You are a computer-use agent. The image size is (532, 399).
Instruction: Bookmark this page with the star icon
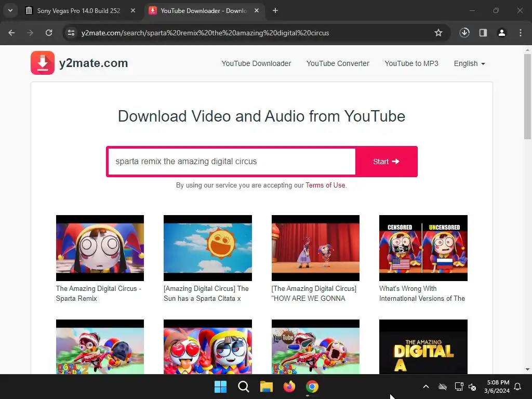(438, 33)
